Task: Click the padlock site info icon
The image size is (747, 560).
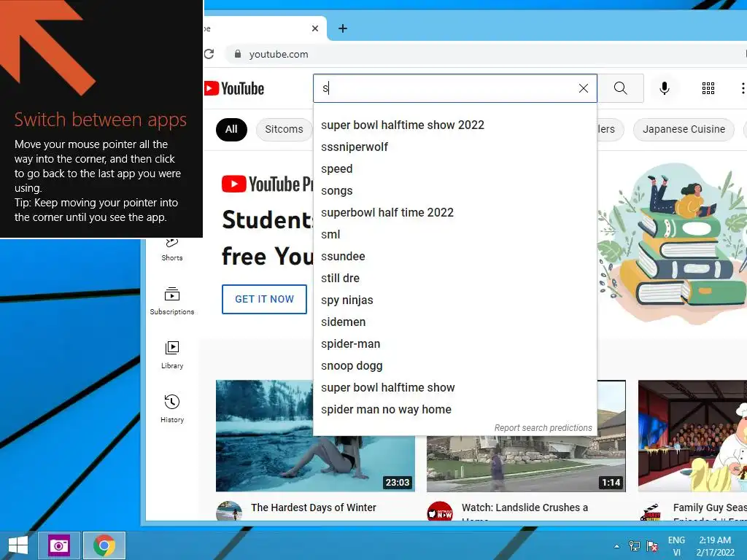Action: pyautogui.click(x=238, y=54)
